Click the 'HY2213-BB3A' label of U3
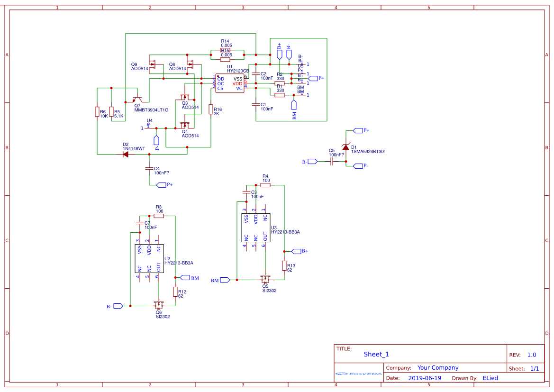This screenshot has width=554, height=392. pos(285,232)
